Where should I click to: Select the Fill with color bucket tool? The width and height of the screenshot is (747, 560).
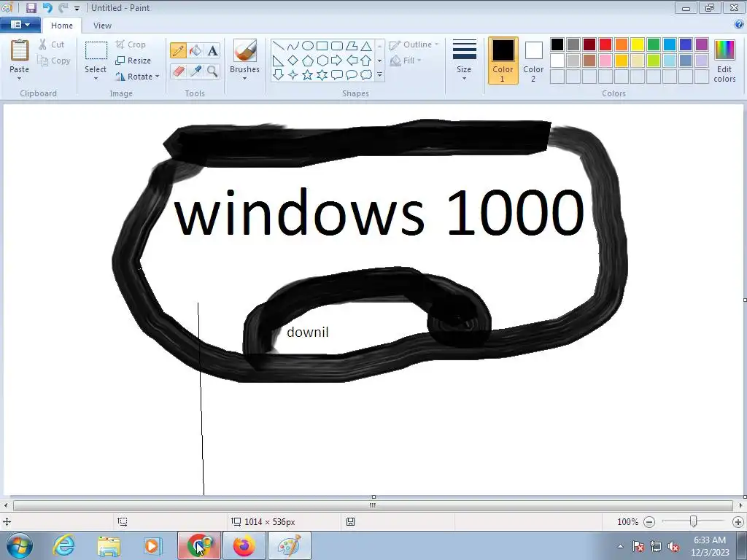coord(196,50)
